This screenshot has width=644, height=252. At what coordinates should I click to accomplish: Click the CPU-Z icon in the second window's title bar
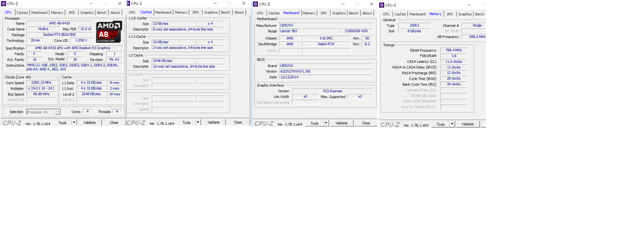[x=128, y=3]
